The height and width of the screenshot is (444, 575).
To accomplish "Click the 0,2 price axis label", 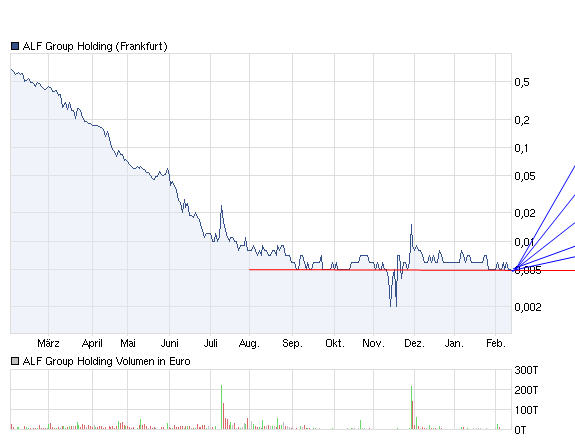I will [522, 120].
